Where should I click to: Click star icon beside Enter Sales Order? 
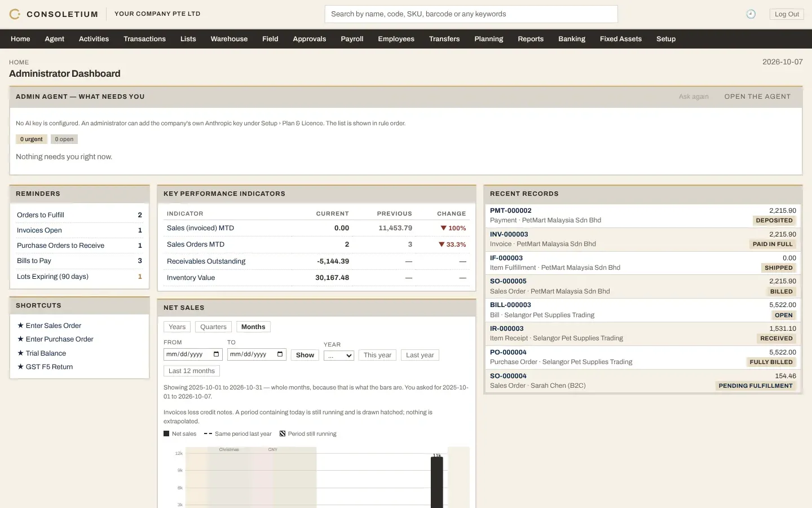point(20,326)
